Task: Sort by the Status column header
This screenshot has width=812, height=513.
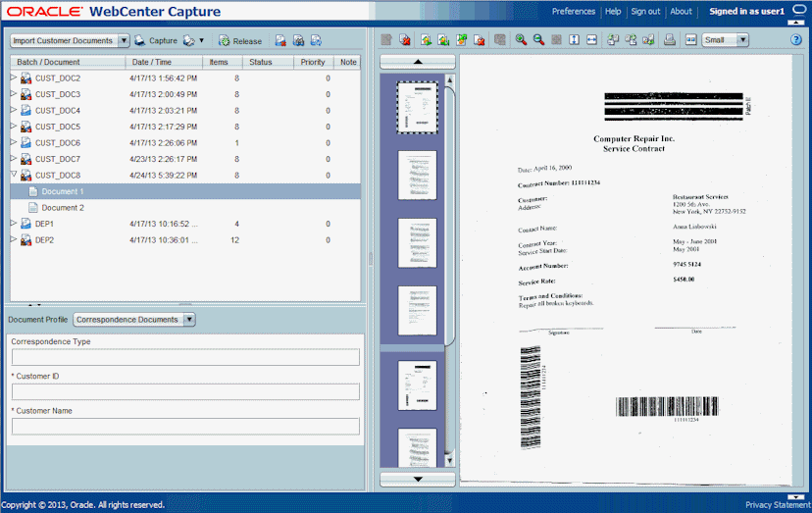Action: click(x=268, y=62)
